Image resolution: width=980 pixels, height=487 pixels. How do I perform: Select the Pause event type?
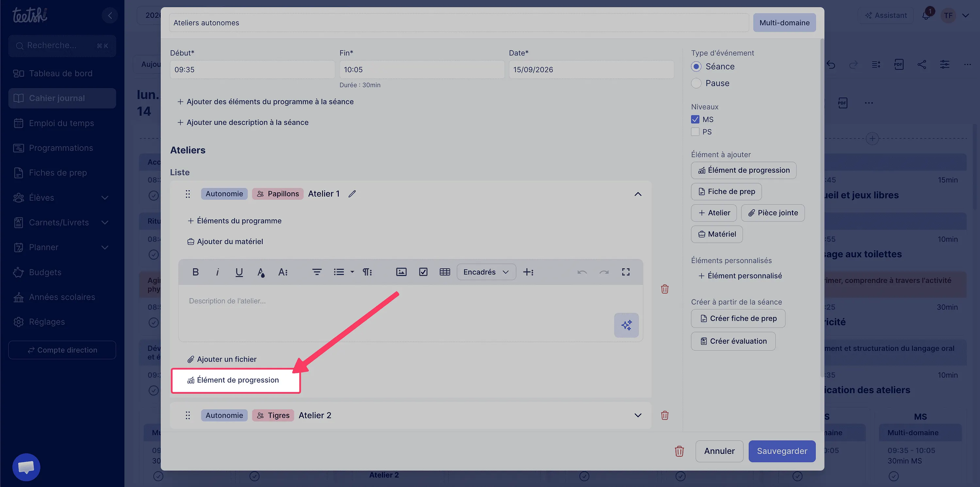click(x=696, y=83)
